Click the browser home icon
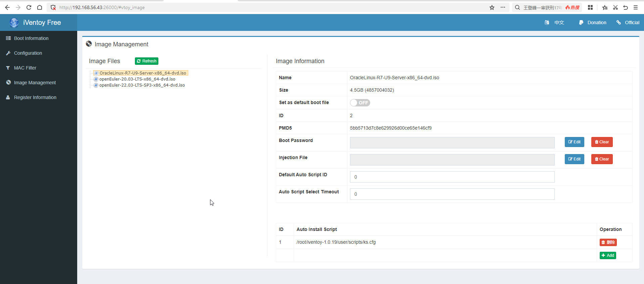The image size is (644, 284). (x=40, y=7)
